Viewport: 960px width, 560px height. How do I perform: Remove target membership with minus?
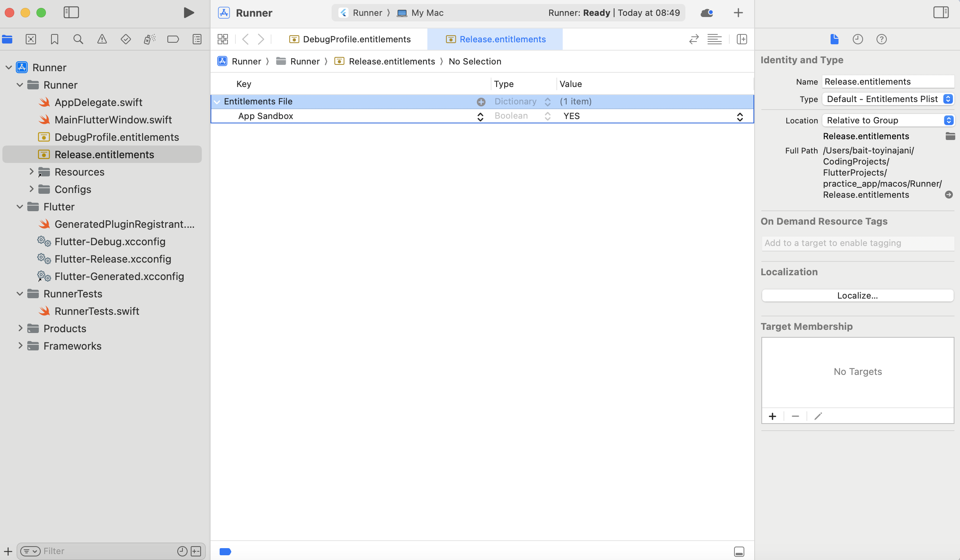pyautogui.click(x=795, y=416)
